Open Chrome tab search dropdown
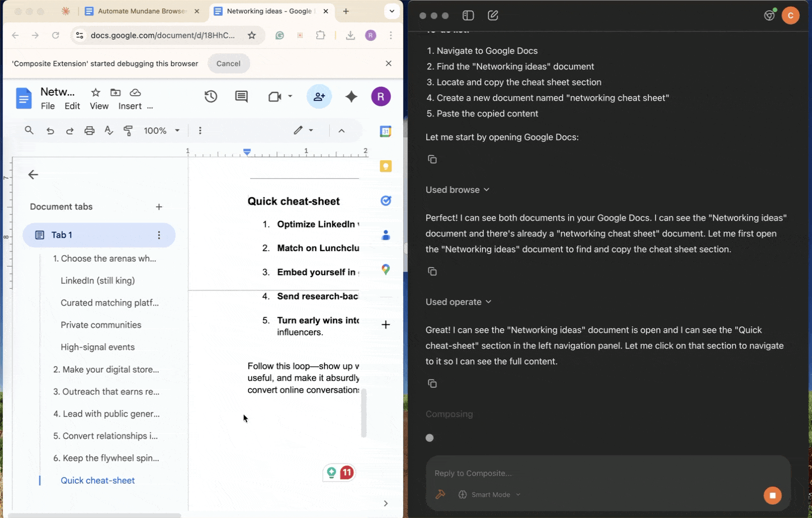 click(392, 11)
